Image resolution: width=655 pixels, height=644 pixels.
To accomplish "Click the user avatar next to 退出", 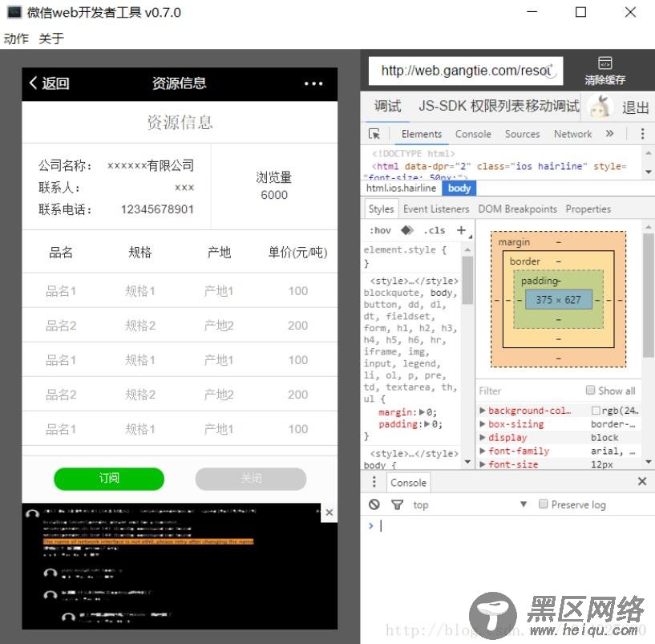I will click(600, 107).
